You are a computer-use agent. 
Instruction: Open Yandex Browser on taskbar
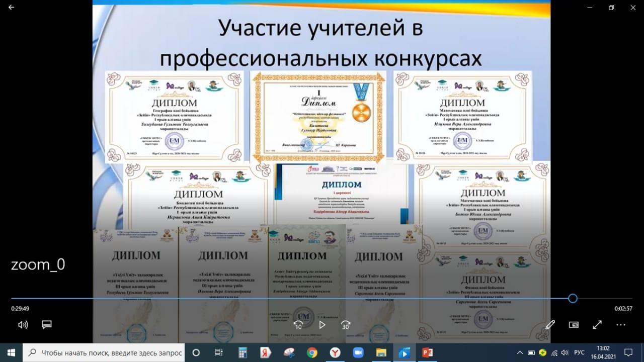335,352
